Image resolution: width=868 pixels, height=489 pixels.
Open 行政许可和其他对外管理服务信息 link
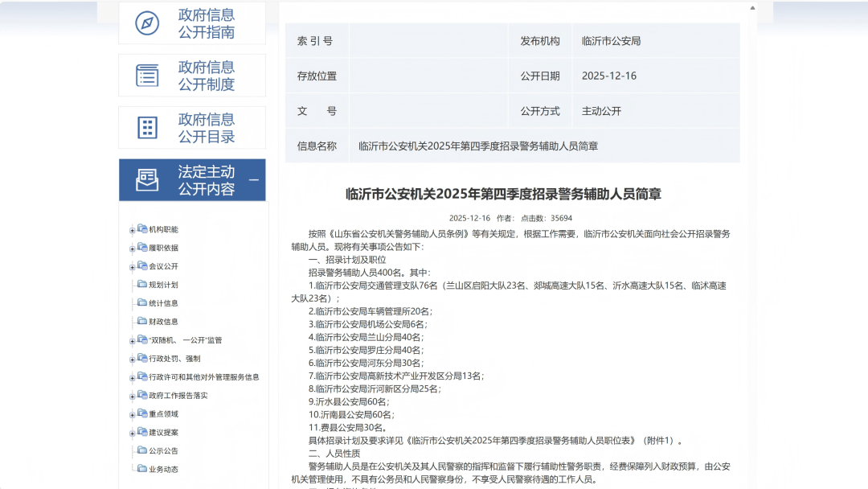point(203,377)
